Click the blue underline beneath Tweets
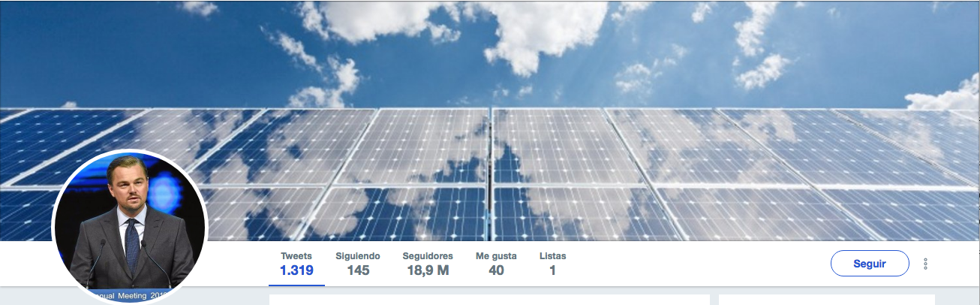 coord(296,285)
